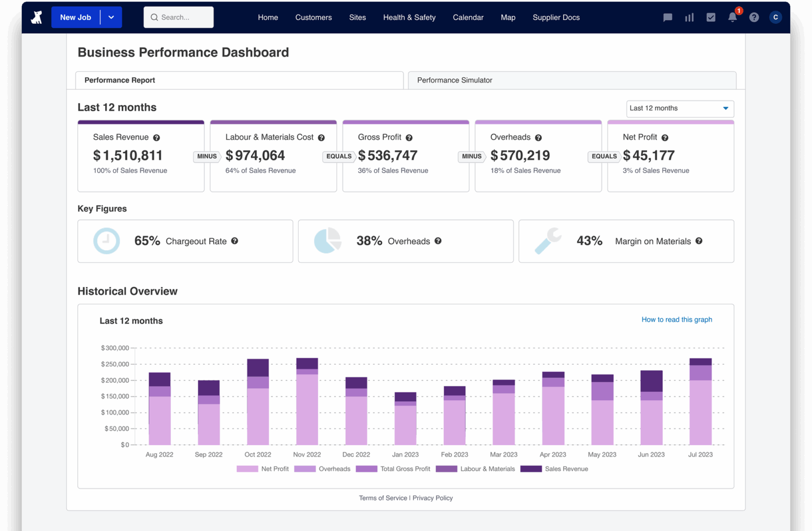This screenshot has width=812, height=531.
Task: Click the wrench icon beside Margin on Materials
Action: pos(548,241)
